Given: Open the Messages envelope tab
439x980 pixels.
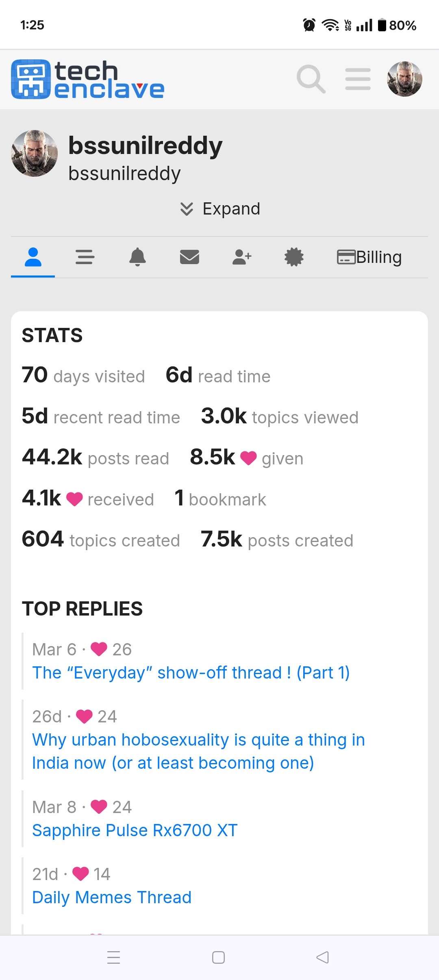Looking at the screenshot, I should point(189,257).
